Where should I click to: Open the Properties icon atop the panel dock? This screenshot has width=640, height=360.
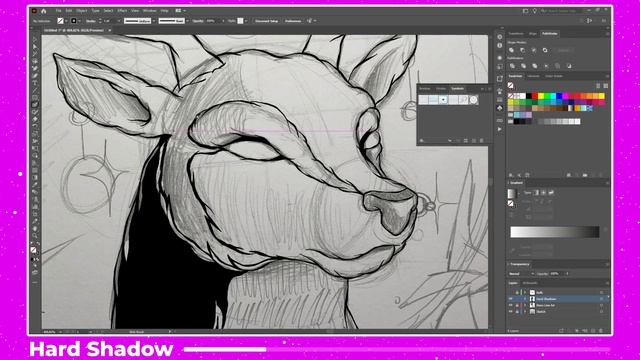500,37
